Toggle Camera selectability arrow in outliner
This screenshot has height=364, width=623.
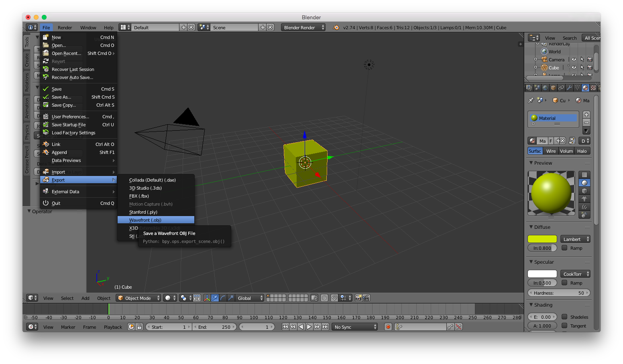[x=582, y=59]
